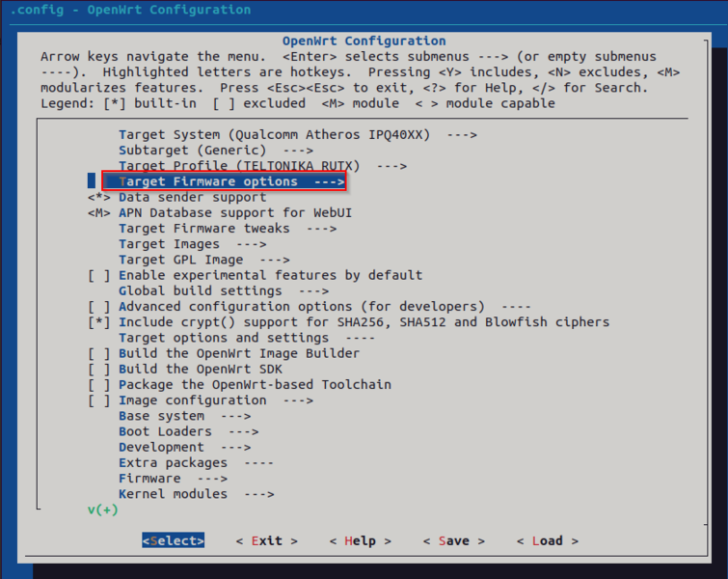Toggle Build the OpenWrt SDK option
Screen dimensions: 728x579
pos(98,369)
